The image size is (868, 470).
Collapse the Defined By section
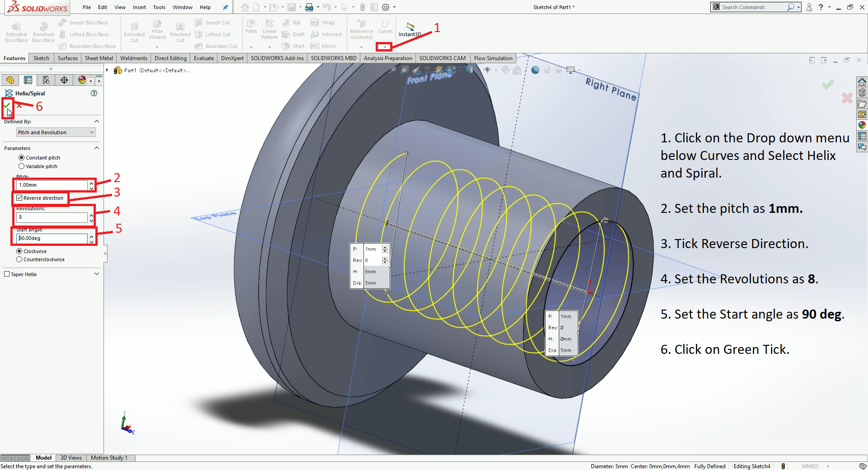pos(97,122)
